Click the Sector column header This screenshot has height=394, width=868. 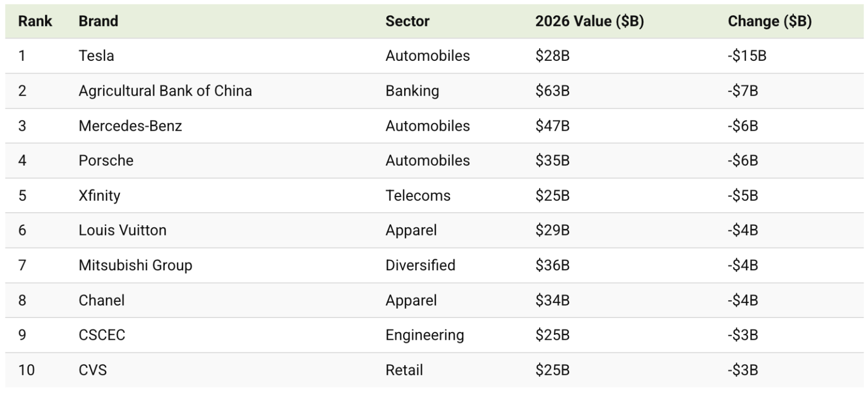click(407, 21)
